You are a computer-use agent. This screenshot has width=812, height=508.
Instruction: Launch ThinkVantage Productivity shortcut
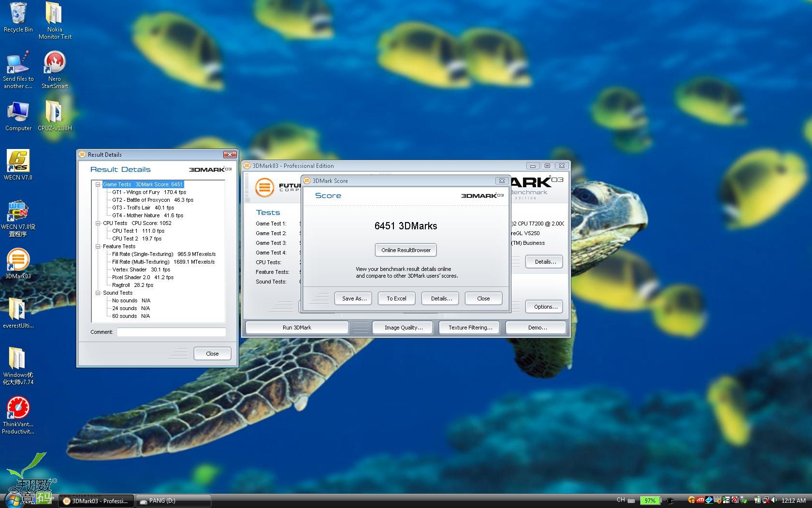[18, 416]
